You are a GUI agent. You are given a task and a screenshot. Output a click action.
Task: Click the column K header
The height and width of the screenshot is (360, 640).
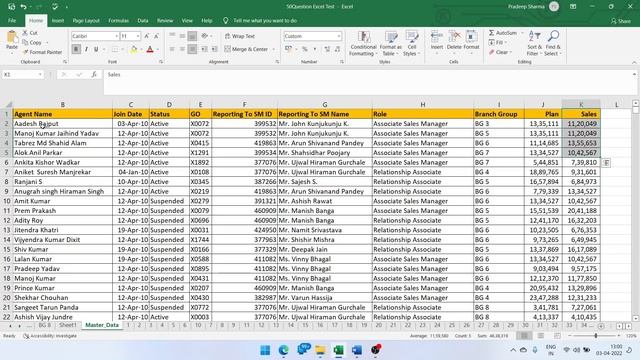(x=581, y=104)
